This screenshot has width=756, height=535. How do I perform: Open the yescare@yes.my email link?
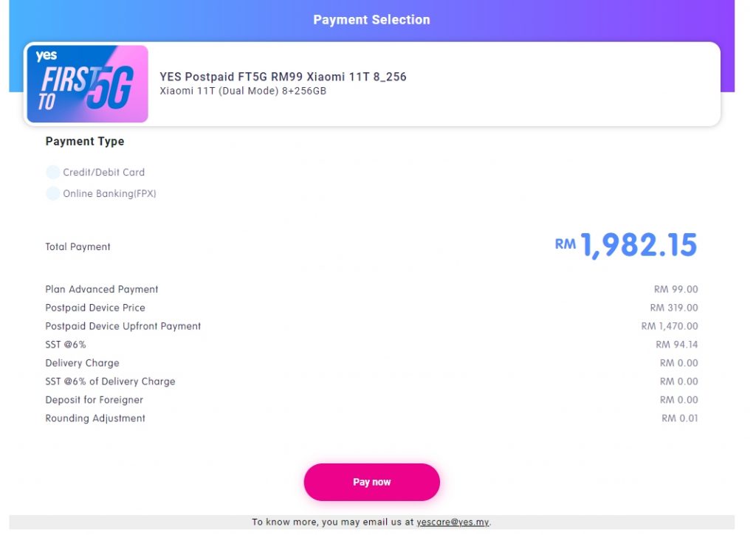(453, 522)
